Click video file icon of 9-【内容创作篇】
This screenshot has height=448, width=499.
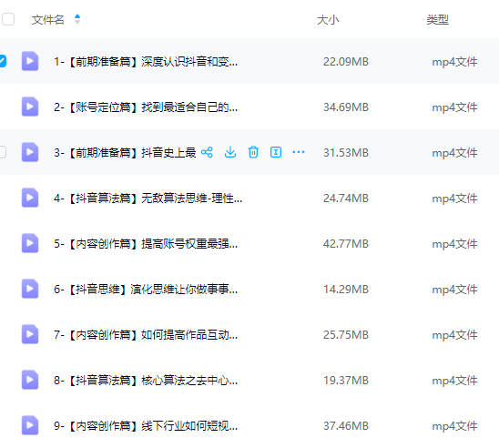click(30, 425)
